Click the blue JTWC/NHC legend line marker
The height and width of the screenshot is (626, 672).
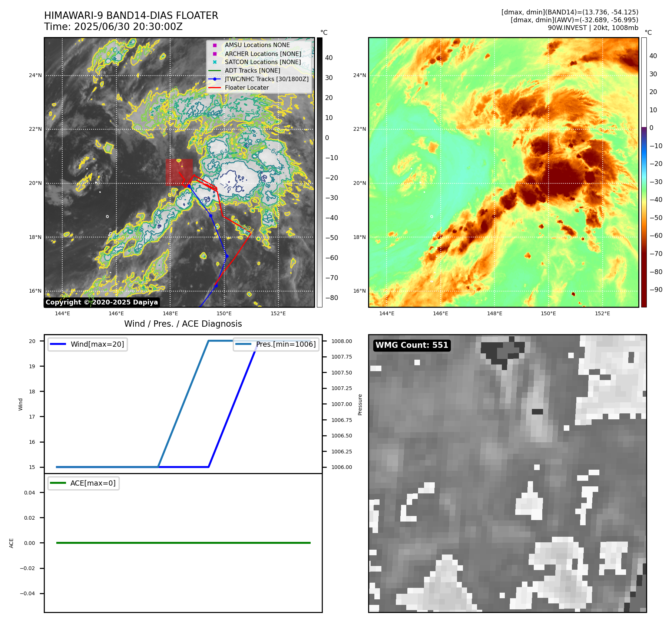pos(215,79)
